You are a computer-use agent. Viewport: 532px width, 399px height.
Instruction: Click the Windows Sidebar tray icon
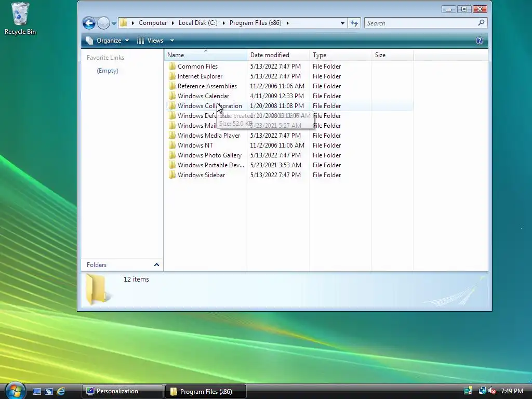468,391
